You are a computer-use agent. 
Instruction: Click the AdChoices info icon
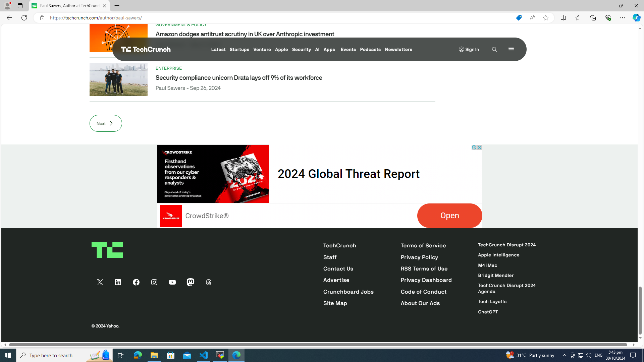pyautogui.click(x=474, y=147)
